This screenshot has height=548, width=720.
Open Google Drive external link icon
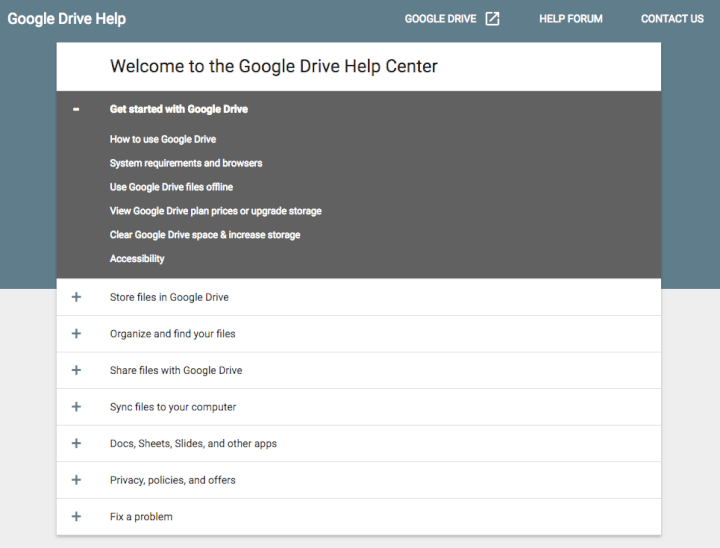[492, 19]
